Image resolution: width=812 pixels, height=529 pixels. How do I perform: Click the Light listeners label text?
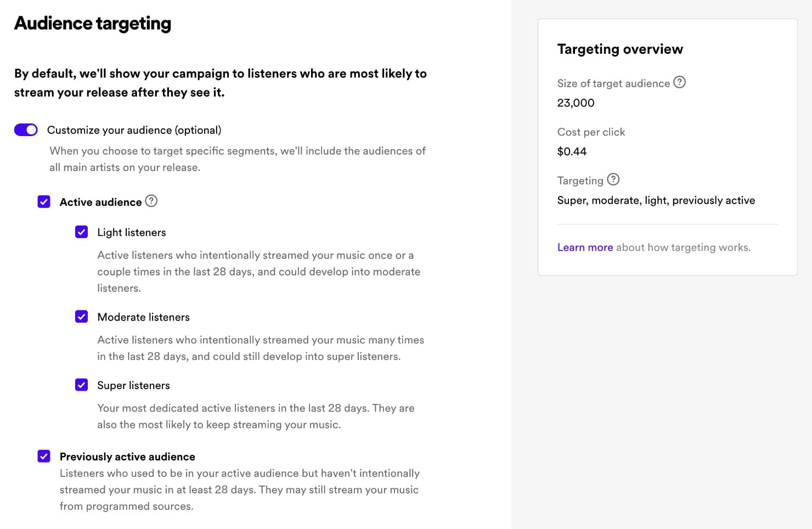(131, 233)
